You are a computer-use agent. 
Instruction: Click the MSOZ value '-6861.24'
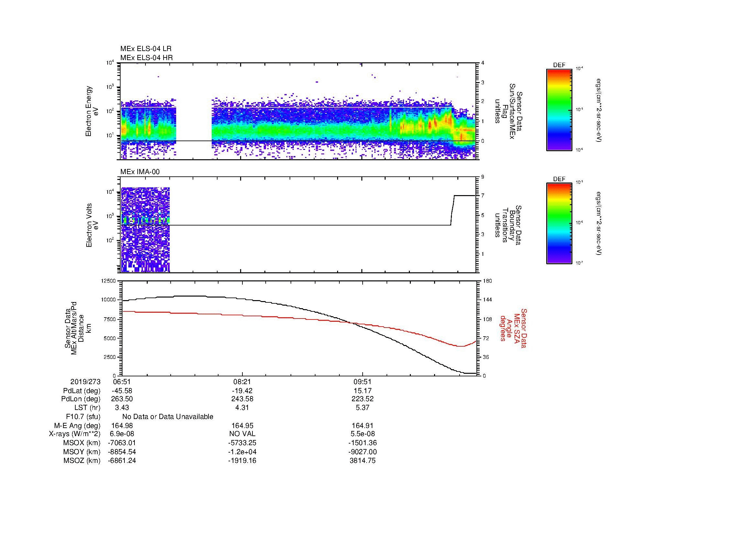(x=122, y=461)
